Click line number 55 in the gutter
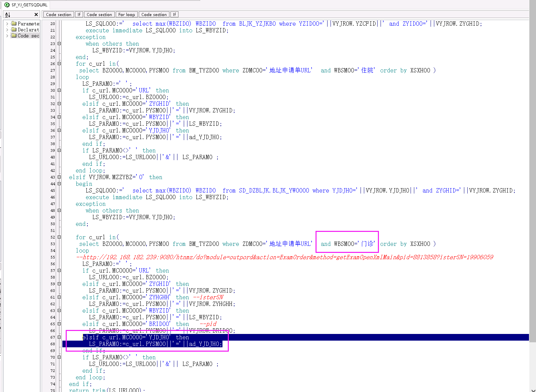The width and height of the screenshot is (536, 392). (53, 257)
